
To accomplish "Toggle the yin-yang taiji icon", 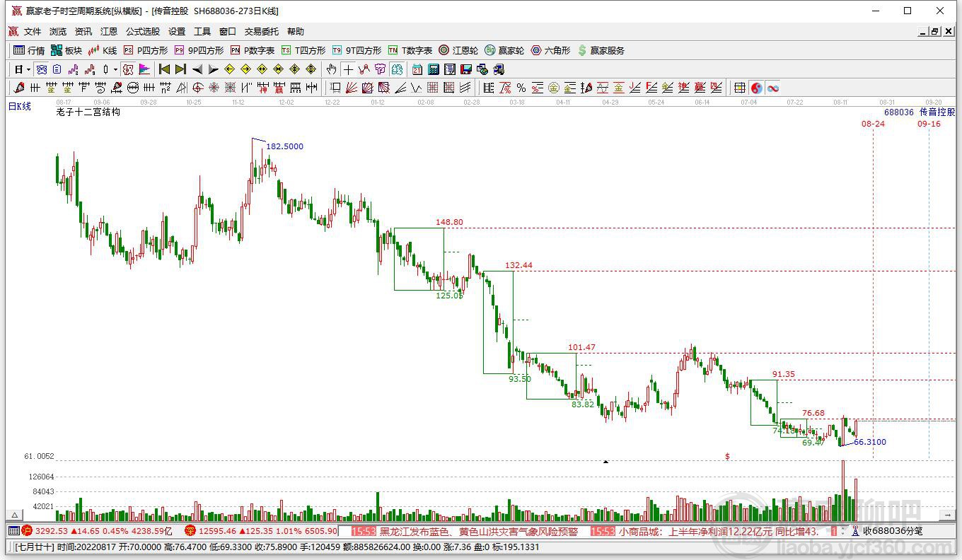I will coord(757,88).
